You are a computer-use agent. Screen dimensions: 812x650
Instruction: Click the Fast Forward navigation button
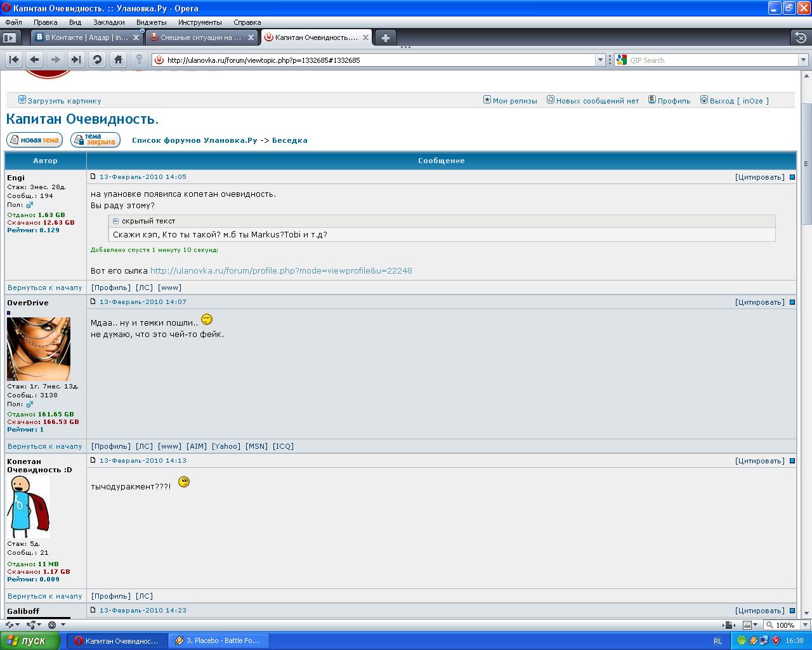(76, 60)
